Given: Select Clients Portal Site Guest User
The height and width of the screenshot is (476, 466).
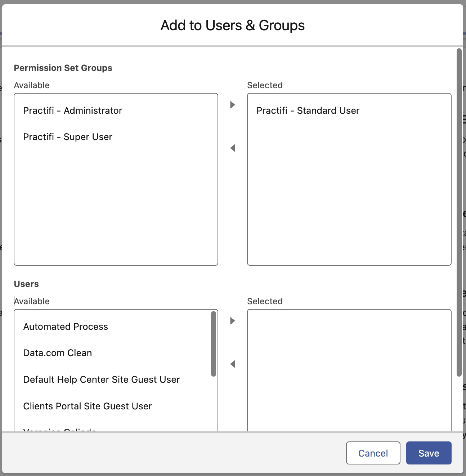Looking at the screenshot, I should [x=113, y=406].
